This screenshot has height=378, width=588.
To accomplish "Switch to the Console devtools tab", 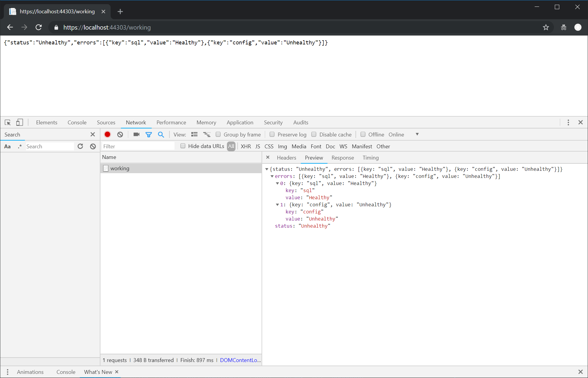I will coord(77,122).
